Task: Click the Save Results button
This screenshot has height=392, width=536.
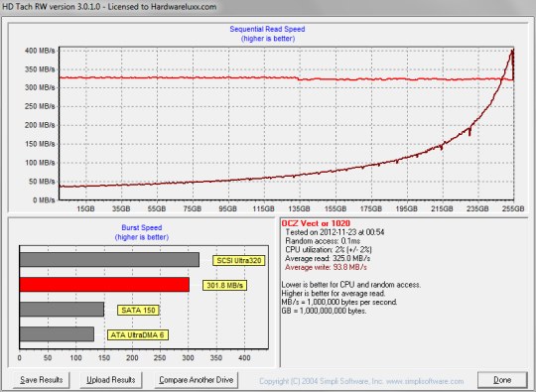Action: [x=42, y=380]
